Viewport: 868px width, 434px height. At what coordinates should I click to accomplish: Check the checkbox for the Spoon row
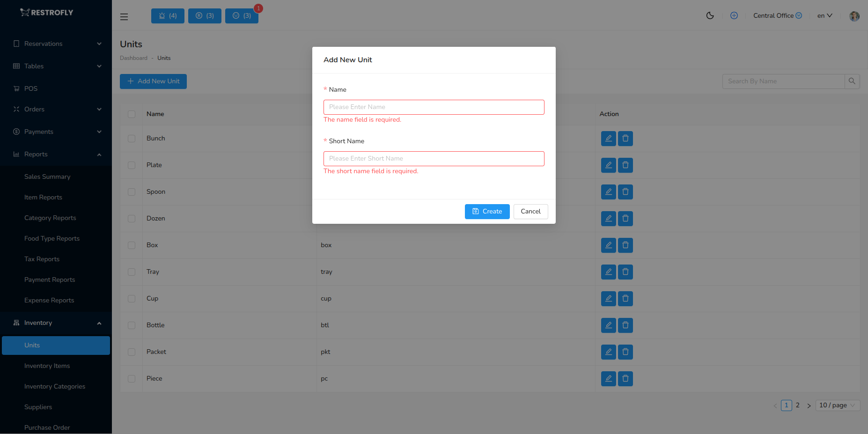132,192
